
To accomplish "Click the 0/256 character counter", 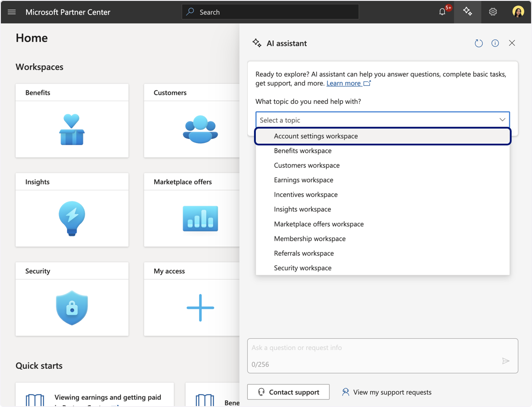I will pos(260,364).
